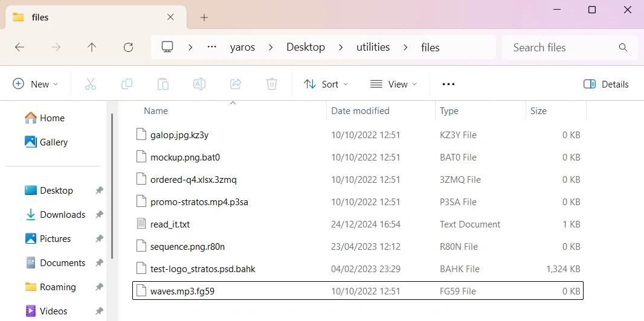Image resolution: width=644 pixels, height=321 pixels.
Task: Click the search magnifier icon
Action: tap(623, 47)
